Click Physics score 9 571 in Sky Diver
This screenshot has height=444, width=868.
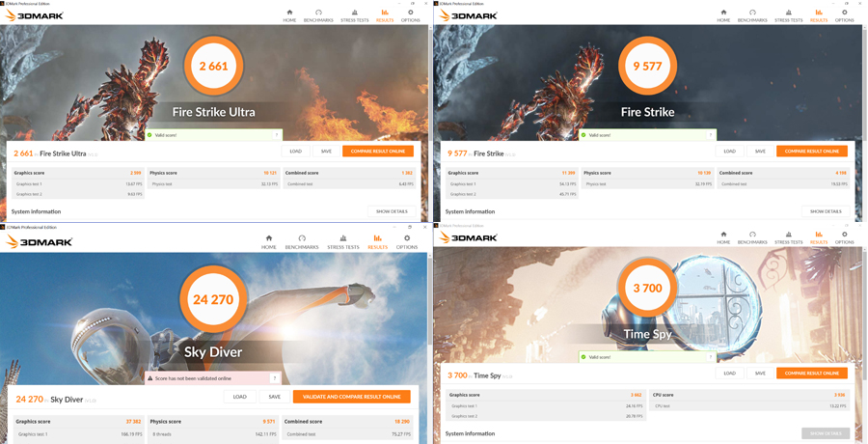(214, 422)
